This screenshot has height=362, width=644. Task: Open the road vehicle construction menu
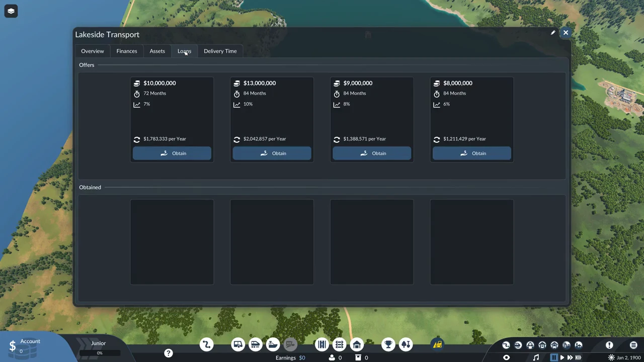238,344
